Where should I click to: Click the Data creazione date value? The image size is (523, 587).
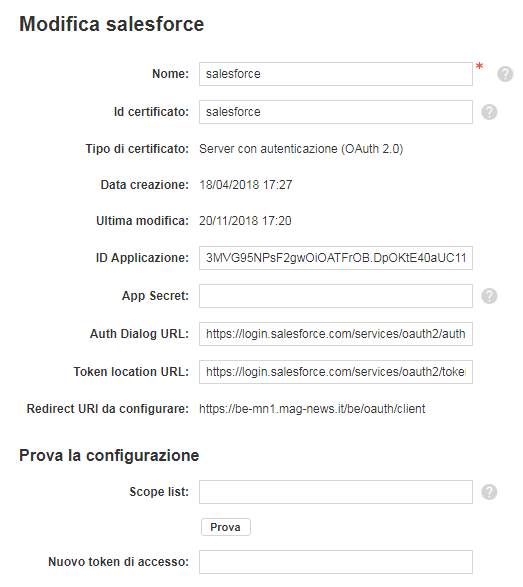tap(246, 185)
